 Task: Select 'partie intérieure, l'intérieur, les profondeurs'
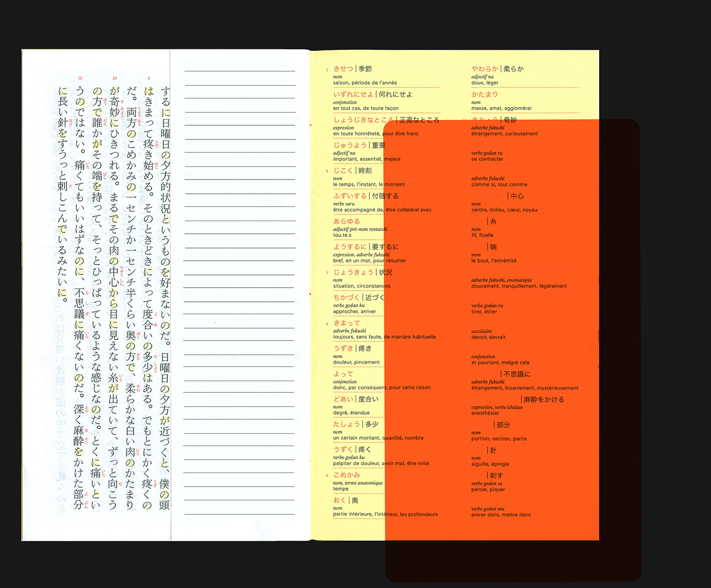(386, 514)
